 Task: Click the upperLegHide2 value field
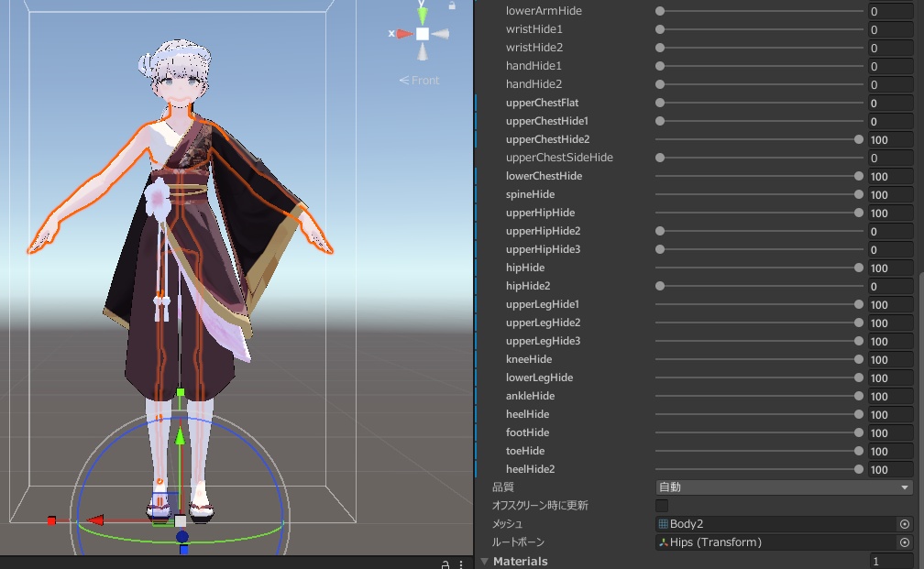(x=891, y=323)
